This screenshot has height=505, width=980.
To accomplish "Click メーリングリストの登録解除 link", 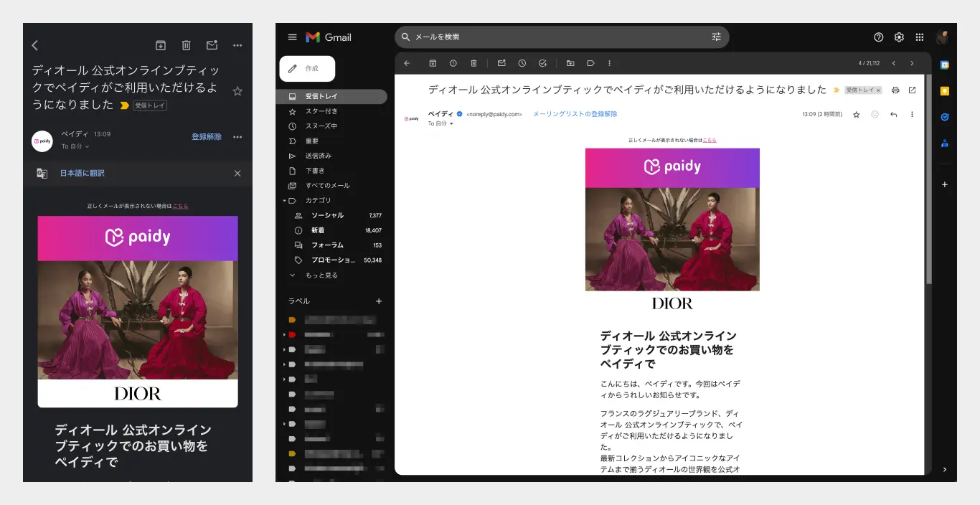I will [x=575, y=114].
